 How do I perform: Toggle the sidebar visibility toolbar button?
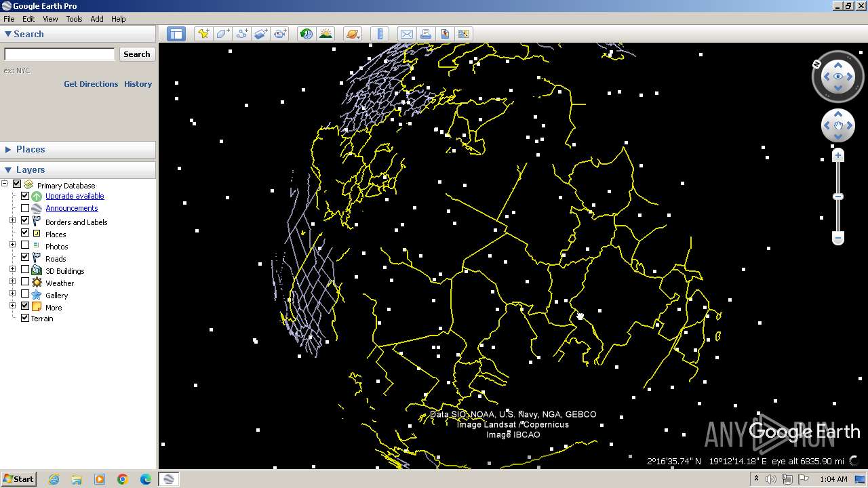pos(176,34)
